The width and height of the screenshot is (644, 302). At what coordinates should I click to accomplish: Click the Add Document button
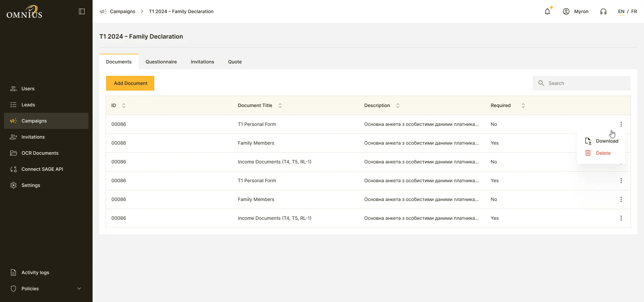coord(130,83)
